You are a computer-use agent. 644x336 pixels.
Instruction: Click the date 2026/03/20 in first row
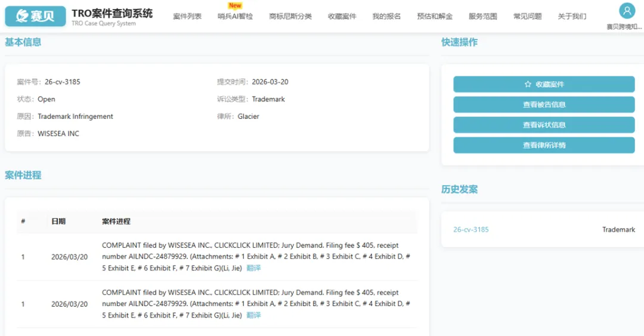tap(69, 257)
